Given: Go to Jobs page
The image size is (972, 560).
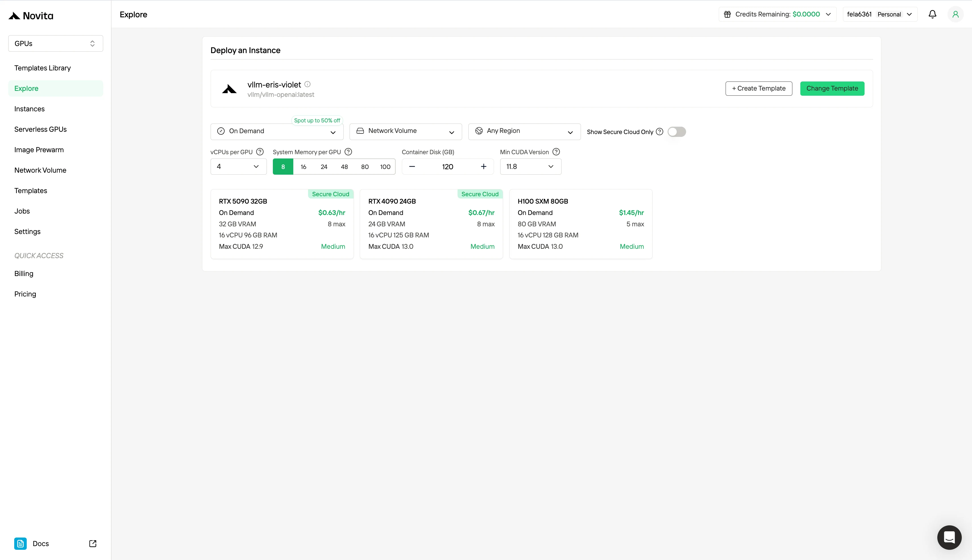Looking at the screenshot, I should point(55,211).
